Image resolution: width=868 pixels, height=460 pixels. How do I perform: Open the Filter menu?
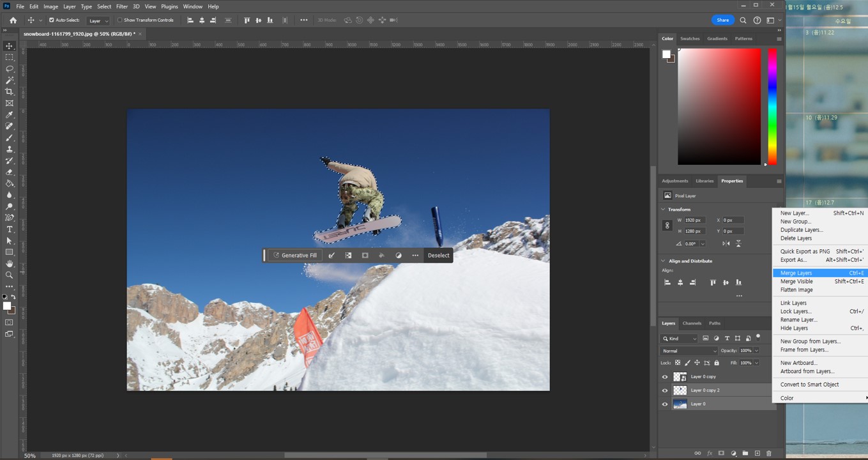click(x=121, y=6)
